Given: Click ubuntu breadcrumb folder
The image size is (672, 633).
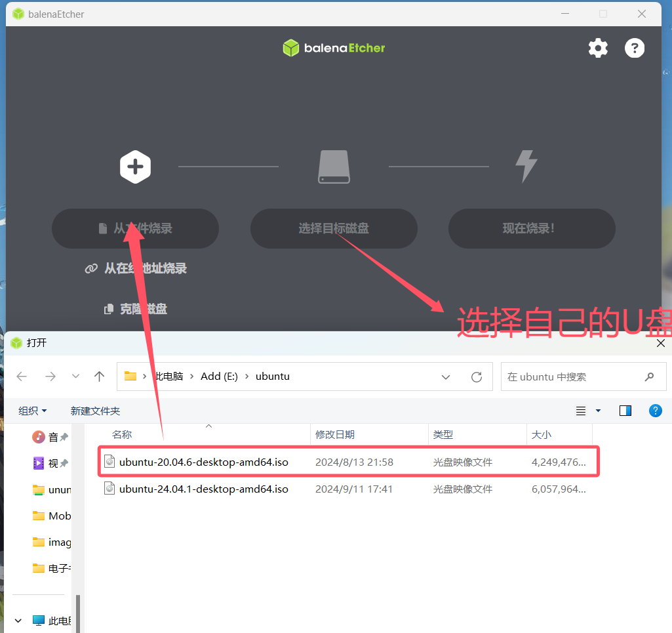Looking at the screenshot, I should pyautogui.click(x=273, y=377).
